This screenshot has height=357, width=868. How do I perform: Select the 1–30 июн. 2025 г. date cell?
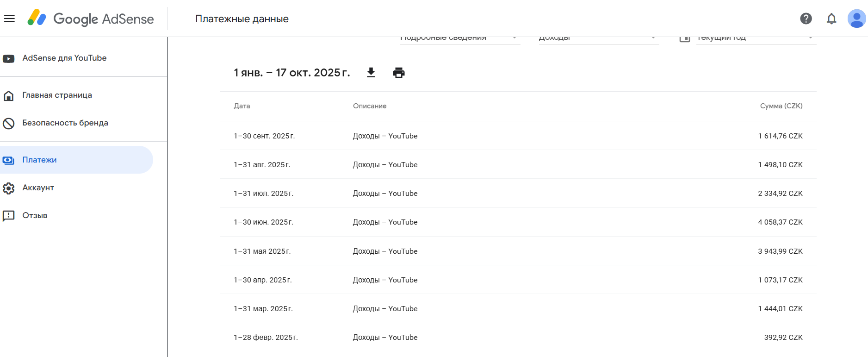pyautogui.click(x=264, y=222)
